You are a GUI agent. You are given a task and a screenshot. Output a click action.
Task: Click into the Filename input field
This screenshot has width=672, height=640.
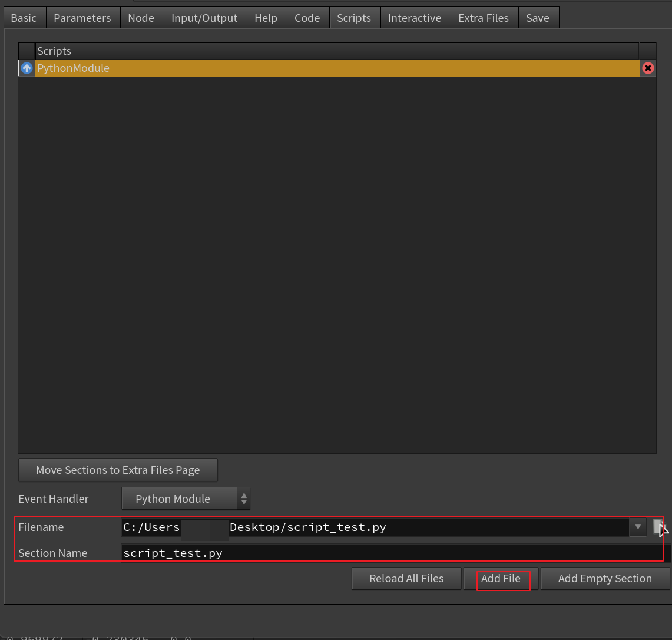[x=375, y=527]
